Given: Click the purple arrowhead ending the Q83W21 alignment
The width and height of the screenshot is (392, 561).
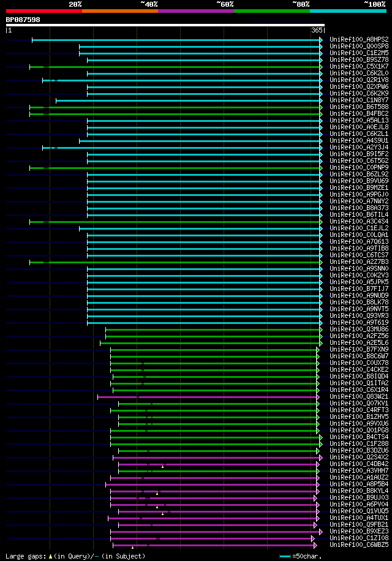Looking at the screenshot, I should pos(318,397).
